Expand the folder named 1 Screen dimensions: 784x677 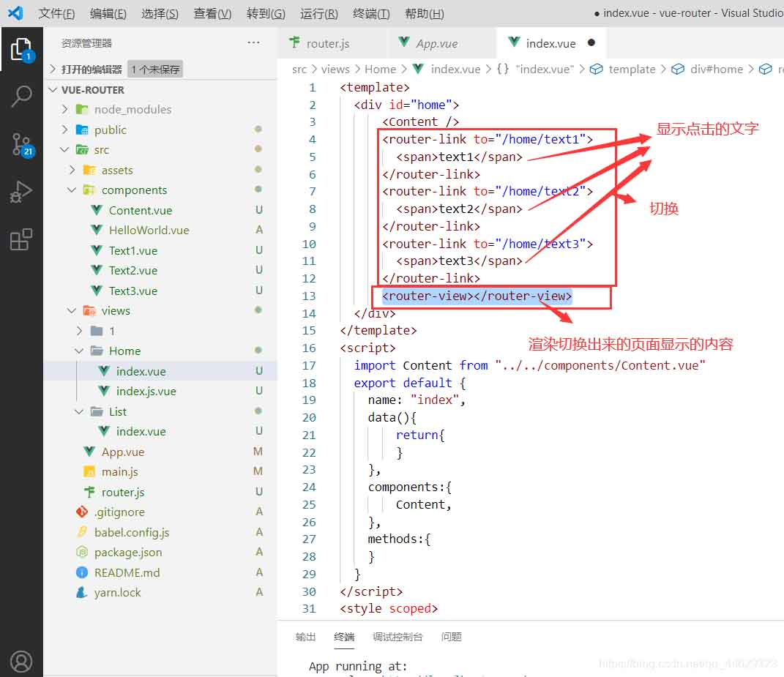[80, 331]
